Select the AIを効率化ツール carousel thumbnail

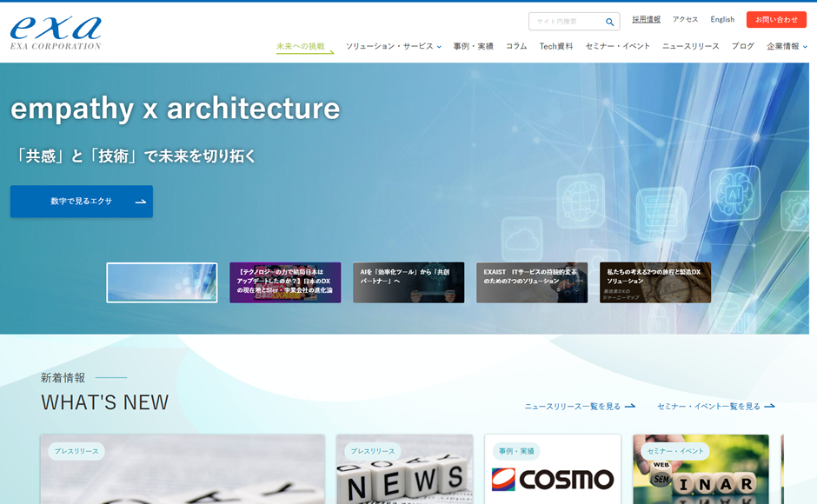[408, 282]
